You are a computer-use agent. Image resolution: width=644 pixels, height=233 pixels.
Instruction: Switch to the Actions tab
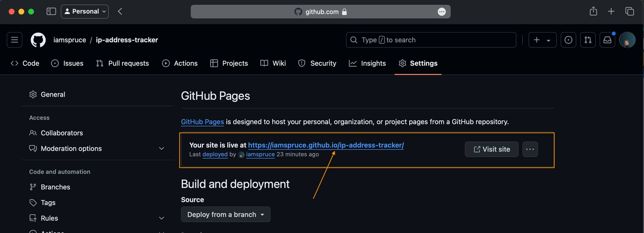click(180, 63)
